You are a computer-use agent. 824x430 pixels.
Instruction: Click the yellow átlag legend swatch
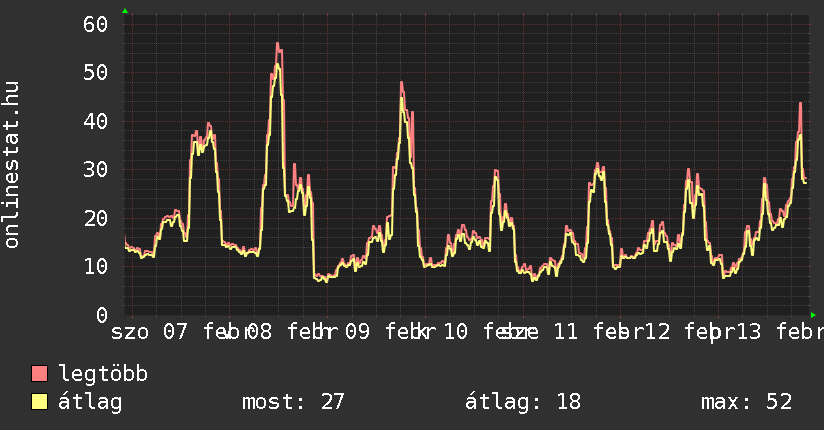40,402
